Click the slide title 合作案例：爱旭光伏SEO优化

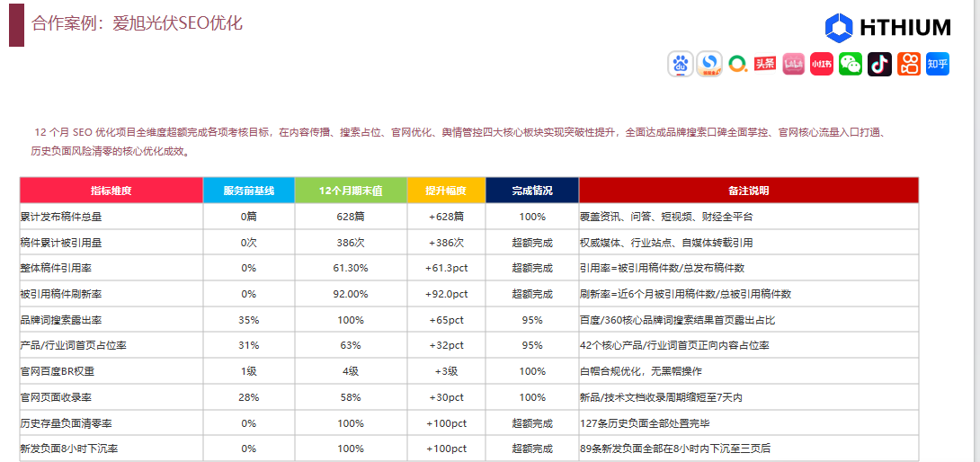pos(137,23)
